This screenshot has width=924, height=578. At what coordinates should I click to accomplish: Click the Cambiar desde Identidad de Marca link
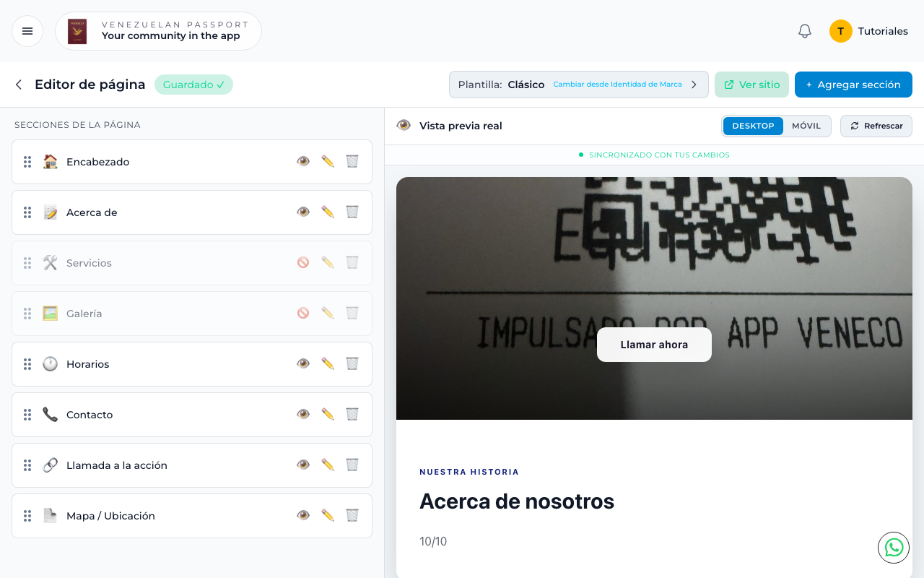point(617,85)
